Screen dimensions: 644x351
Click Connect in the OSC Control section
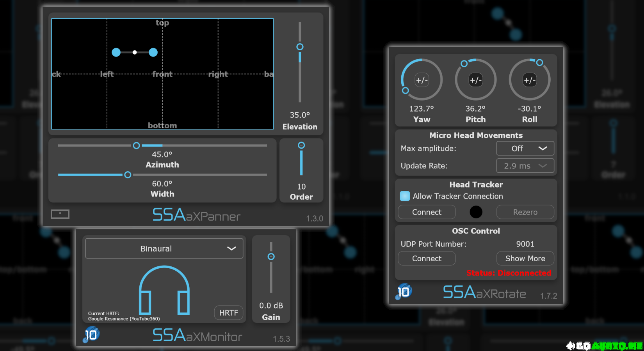(x=427, y=259)
